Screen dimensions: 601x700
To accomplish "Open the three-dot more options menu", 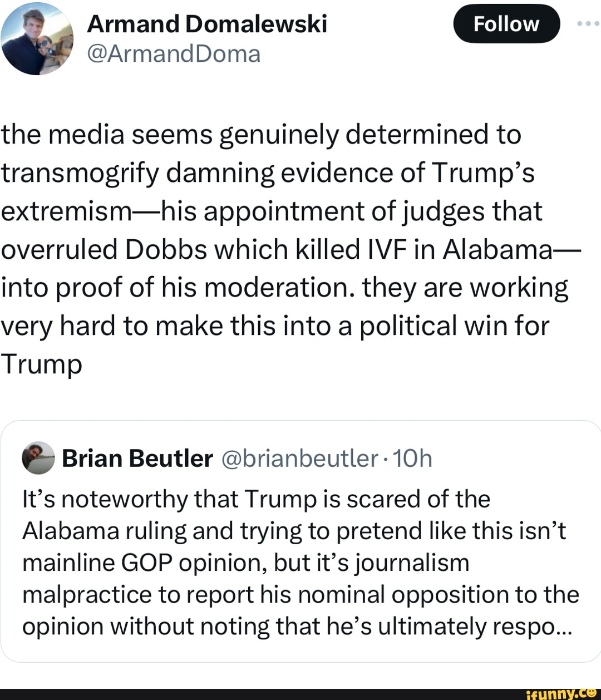I will pyautogui.click(x=588, y=24).
